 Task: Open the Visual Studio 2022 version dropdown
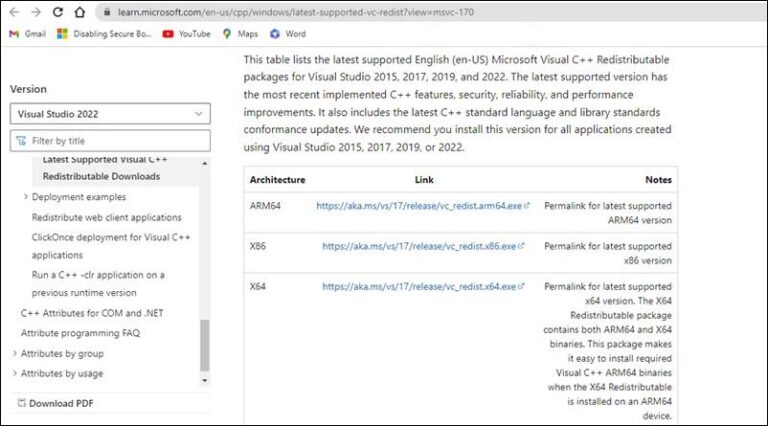110,114
